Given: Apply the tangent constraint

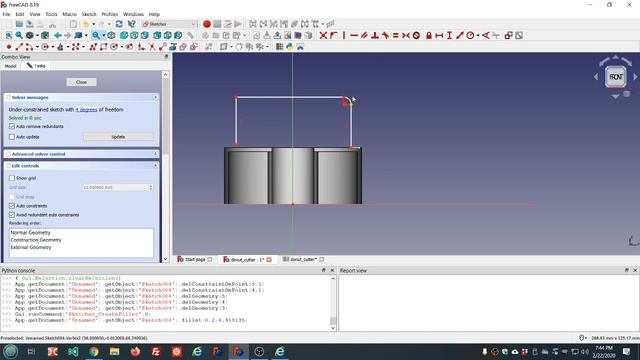Looking at the screenshot, I should [385, 36].
